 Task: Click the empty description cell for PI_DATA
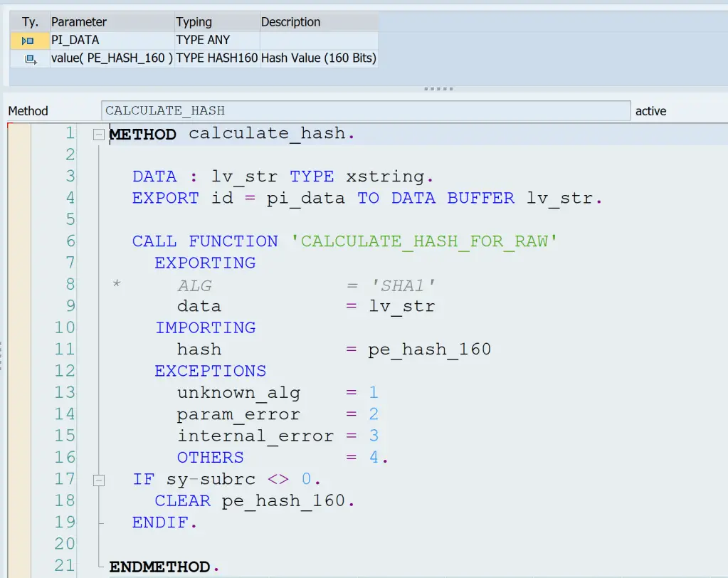pos(318,41)
